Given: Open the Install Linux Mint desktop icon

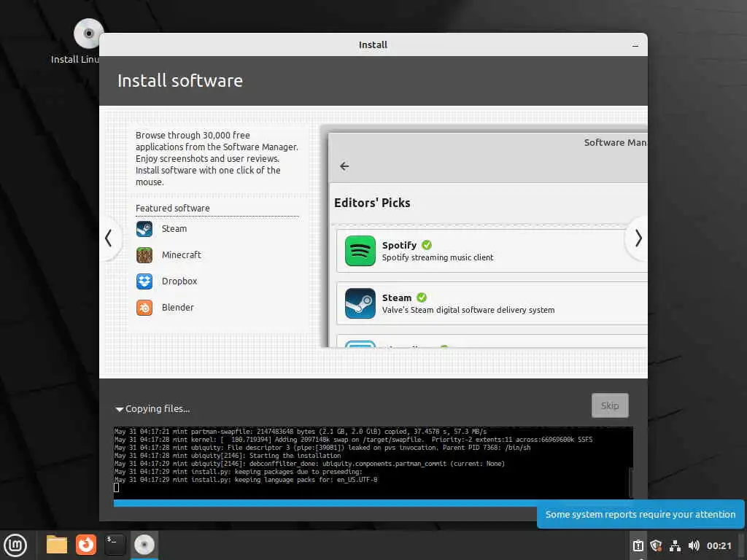Looking at the screenshot, I should 88,34.
